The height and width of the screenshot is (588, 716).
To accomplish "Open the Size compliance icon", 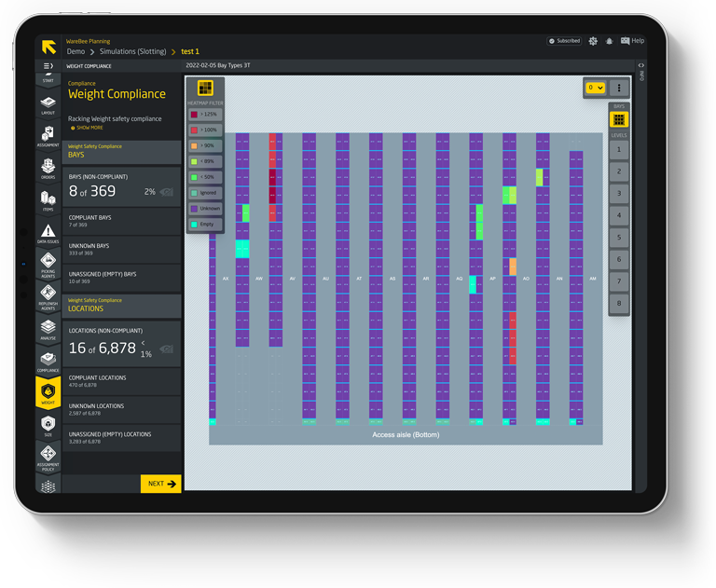I will [x=48, y=426].
